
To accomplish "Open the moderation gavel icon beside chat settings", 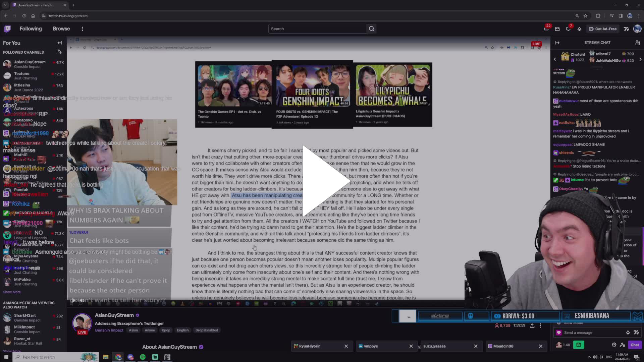I will pyautogui.click(x=623, y=345).
